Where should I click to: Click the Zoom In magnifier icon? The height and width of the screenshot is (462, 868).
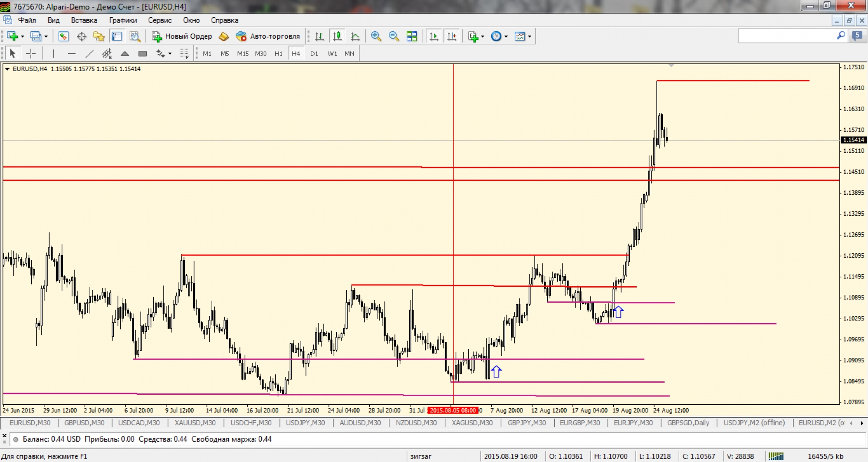tap(376, 36)
